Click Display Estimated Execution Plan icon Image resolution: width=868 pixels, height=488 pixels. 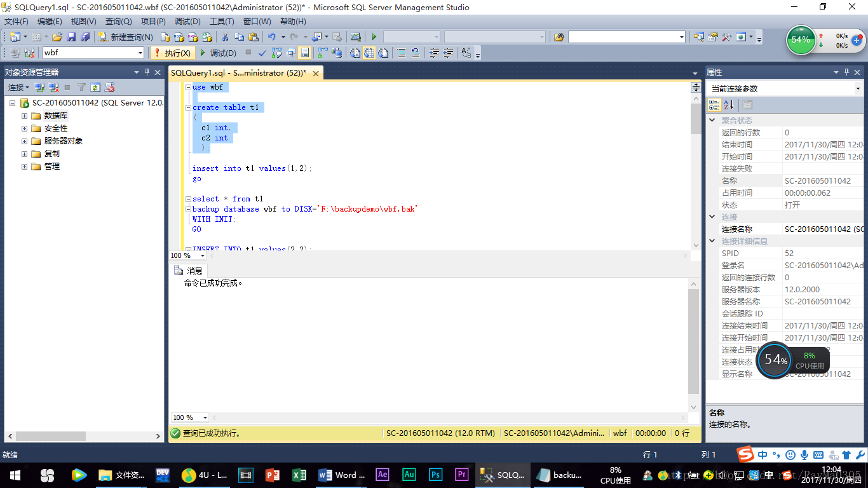click(x=276, y=53)
